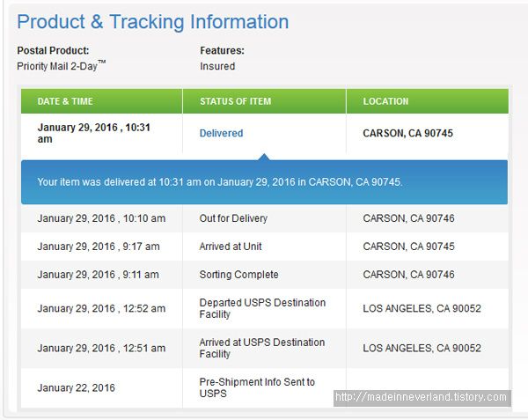Screen dimensions: 528x420
Task: Click the LOS ANGELES, CA 90052 location at 12:52 am
Action: pyautogui.click(x=422, y=308)
